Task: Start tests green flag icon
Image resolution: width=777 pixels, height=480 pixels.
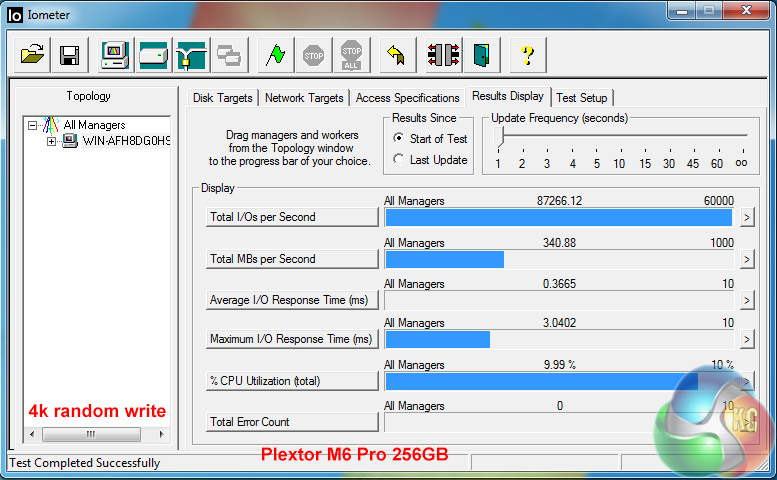Action: coord(276,55)
